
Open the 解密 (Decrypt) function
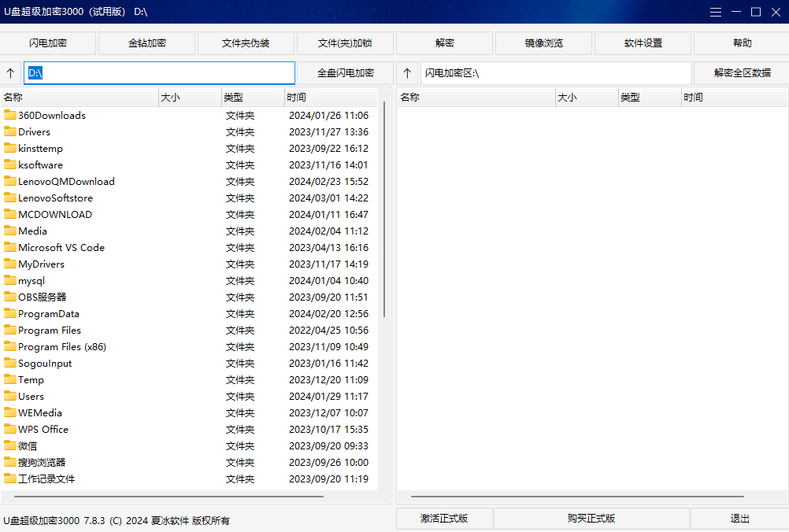444,42
